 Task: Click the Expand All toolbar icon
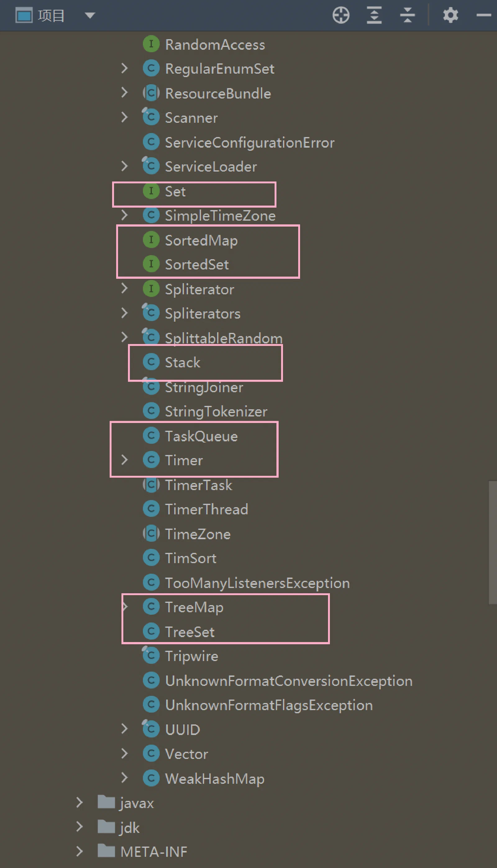[374, 15]
